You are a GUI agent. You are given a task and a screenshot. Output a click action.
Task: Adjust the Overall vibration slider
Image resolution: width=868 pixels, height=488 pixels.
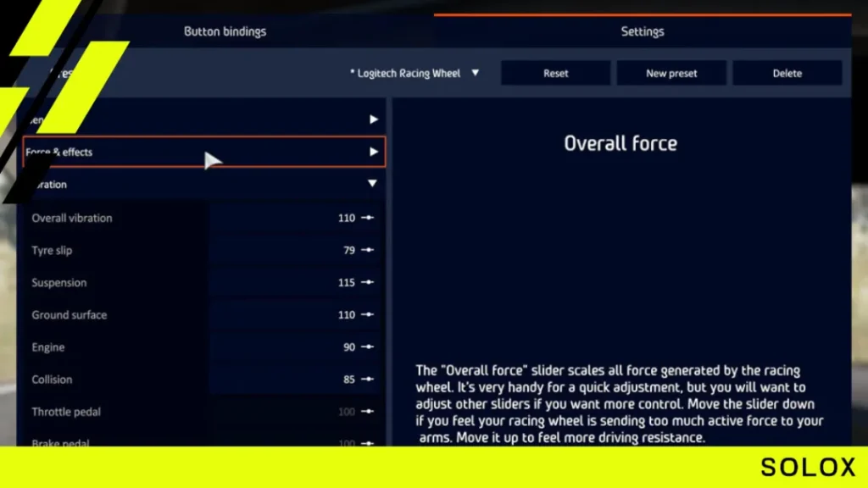(368, 218)
